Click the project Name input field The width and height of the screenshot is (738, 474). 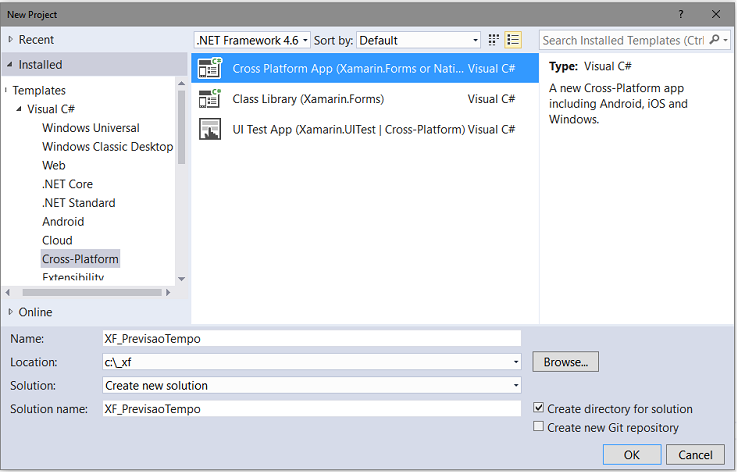coord(312,338)
